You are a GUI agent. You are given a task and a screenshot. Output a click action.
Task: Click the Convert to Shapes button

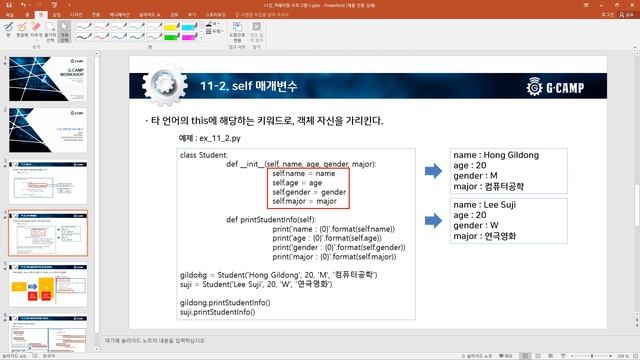pos(237,32)
